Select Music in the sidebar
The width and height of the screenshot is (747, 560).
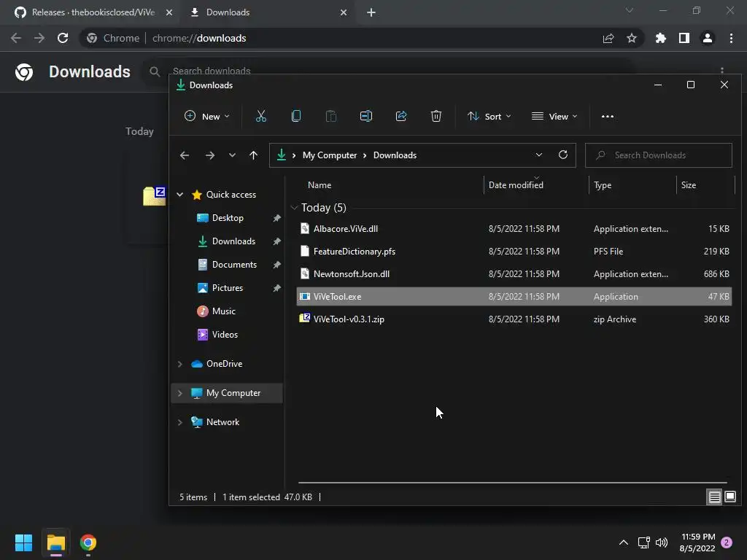pyautogui.click(x=223, y=311)
